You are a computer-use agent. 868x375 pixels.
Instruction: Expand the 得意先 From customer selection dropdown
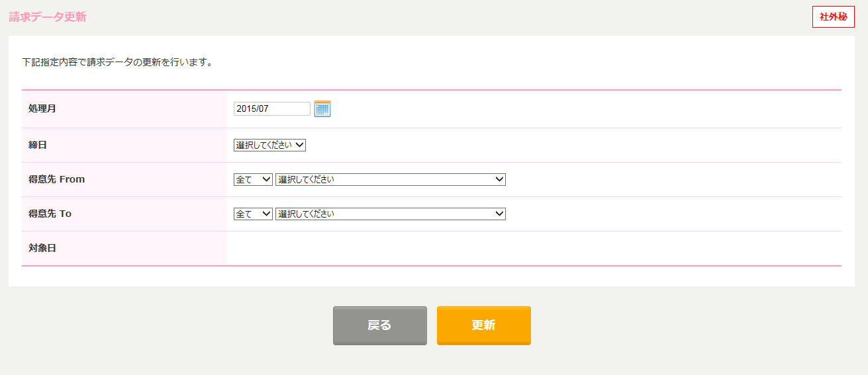pyautogui.click(x=391, y=179)
